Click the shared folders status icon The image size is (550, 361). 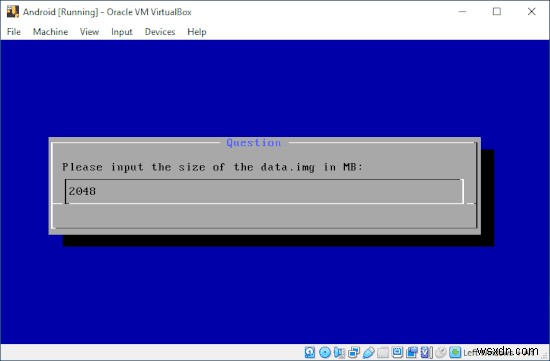point(383,352)
